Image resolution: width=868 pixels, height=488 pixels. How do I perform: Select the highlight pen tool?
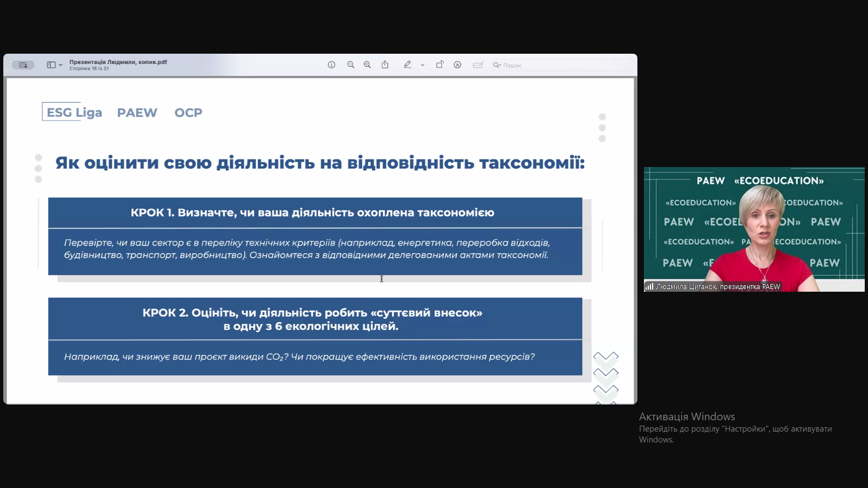coord(407,65)
